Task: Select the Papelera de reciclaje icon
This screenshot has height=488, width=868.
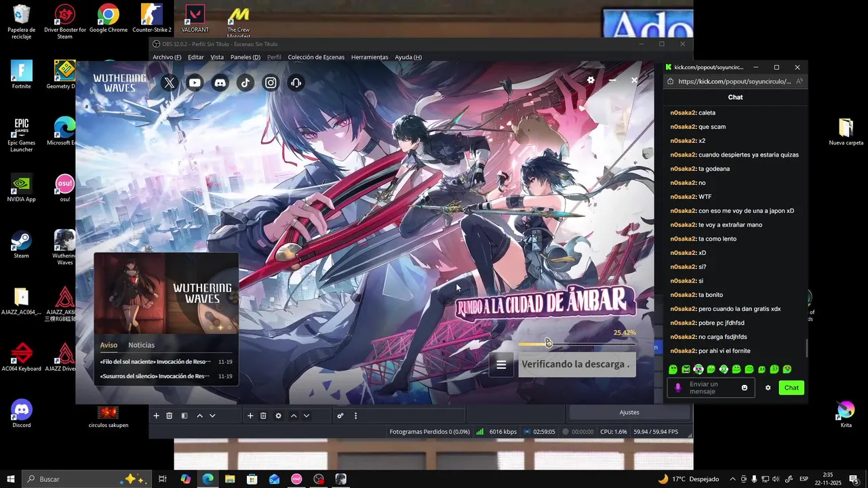Action: point(22,22)
